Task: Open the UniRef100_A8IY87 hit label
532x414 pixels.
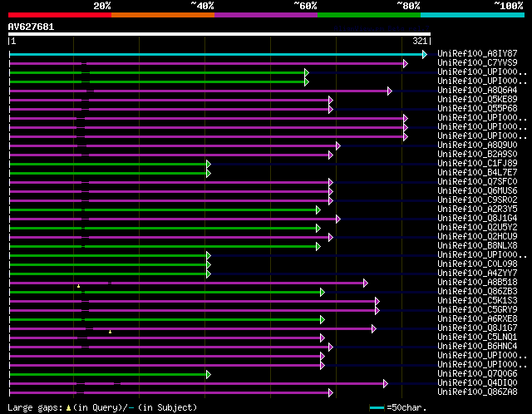Action: click(x=477, y=53)
